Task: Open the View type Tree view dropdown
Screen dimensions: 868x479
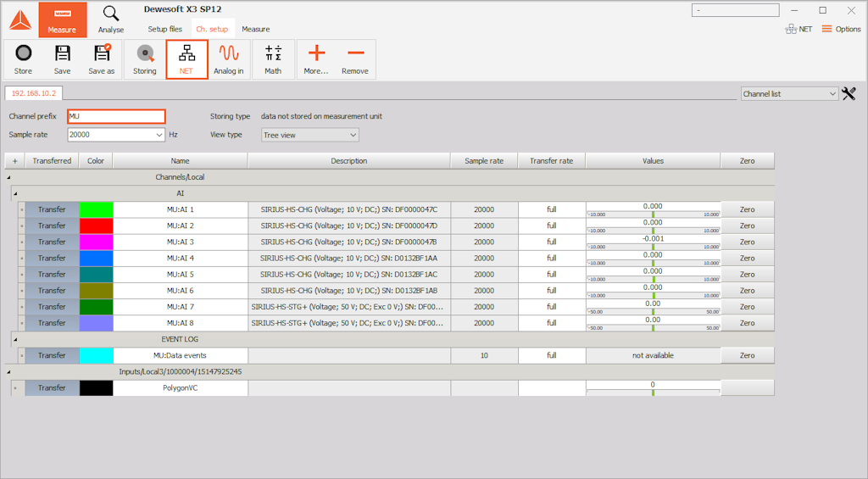Action: tap(310, 135)
